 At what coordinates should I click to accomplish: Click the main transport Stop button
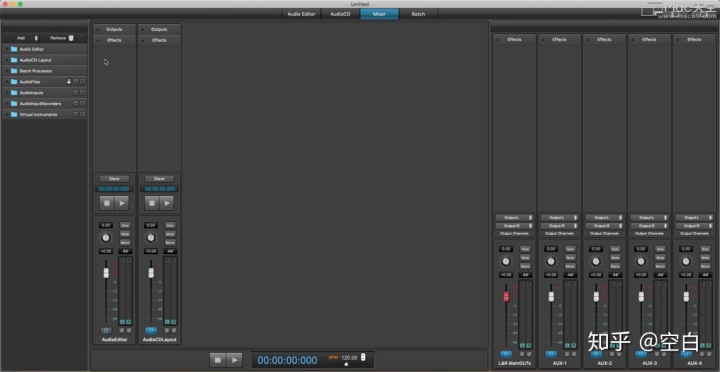click(x=218, y=360)
